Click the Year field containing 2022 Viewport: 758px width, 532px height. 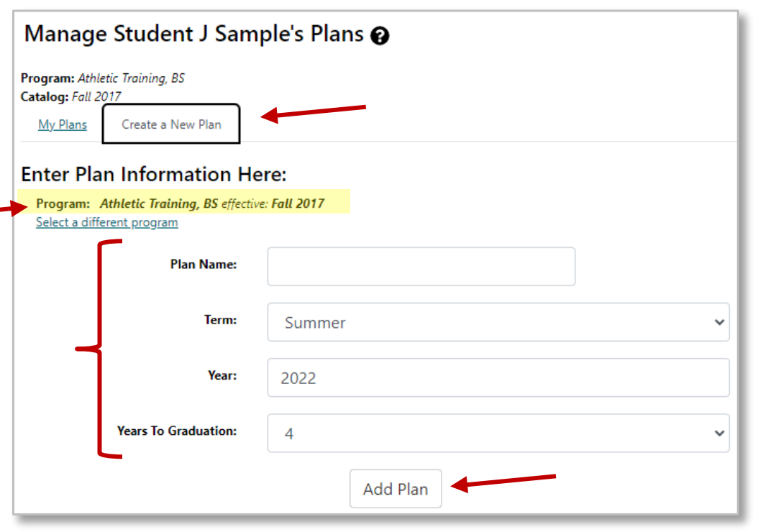pyautogui.click(x=498, y=377)
